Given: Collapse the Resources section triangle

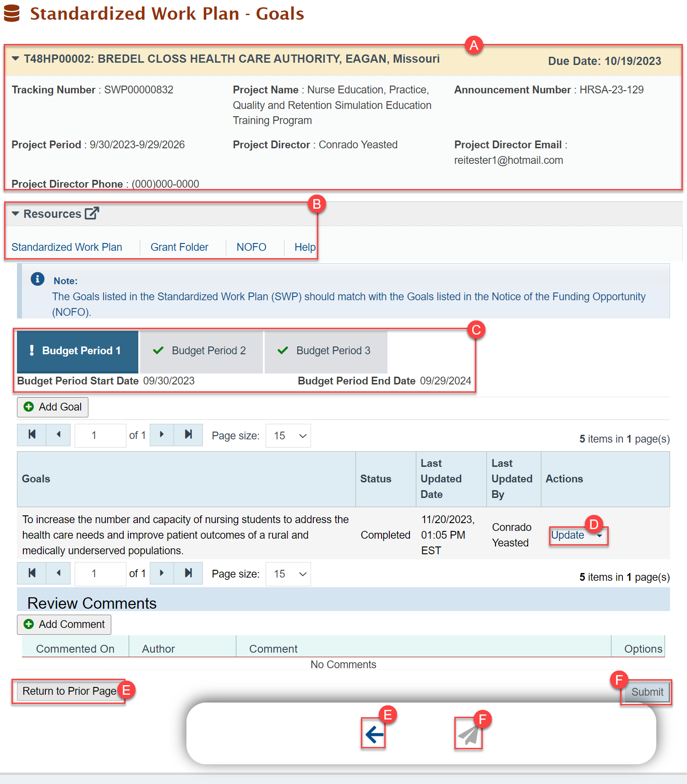Looking at the screenshot, I should tap(16, 214).
